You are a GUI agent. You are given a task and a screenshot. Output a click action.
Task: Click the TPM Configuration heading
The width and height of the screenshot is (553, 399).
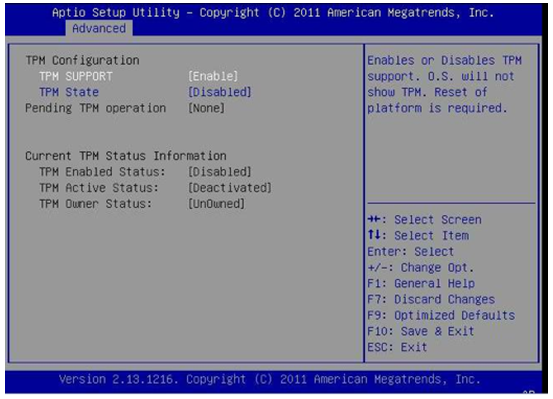83,61
